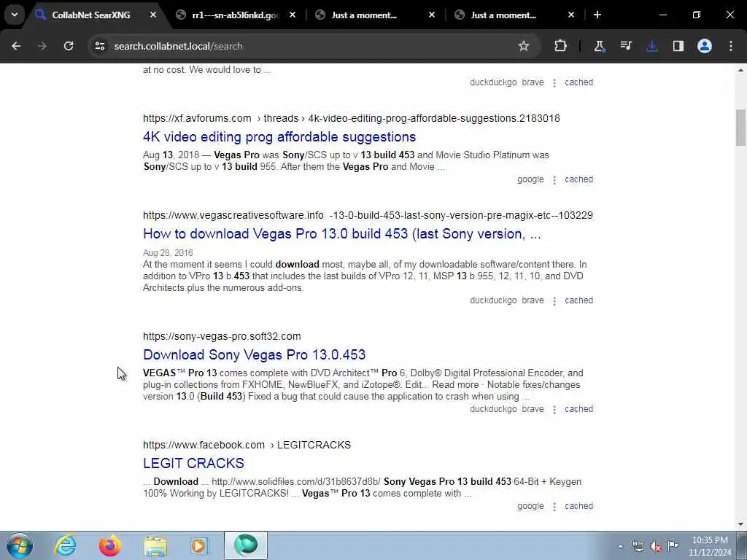The image size is (747, 560).
Task: Open options dots for soft32 result
Action: pyautogui.click(x=554, y=410)
